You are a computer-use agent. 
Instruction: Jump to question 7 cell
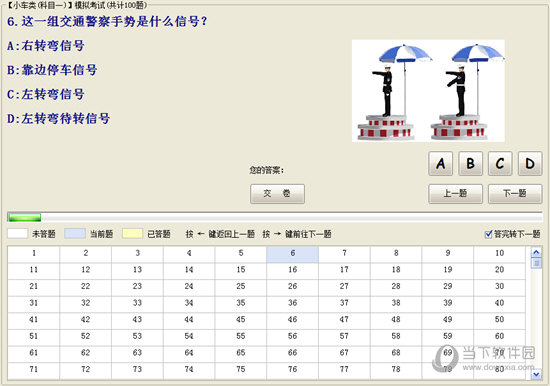[344, 254]
